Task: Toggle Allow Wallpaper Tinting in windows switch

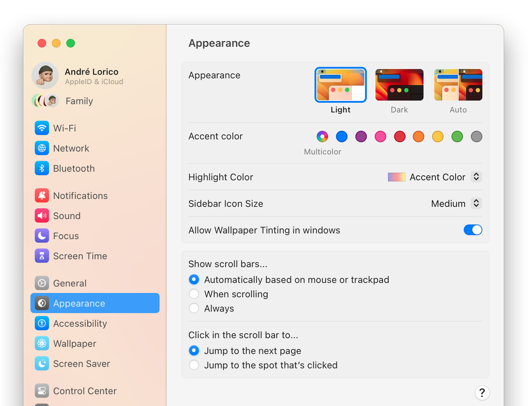Action: click(x=473, y=230)
